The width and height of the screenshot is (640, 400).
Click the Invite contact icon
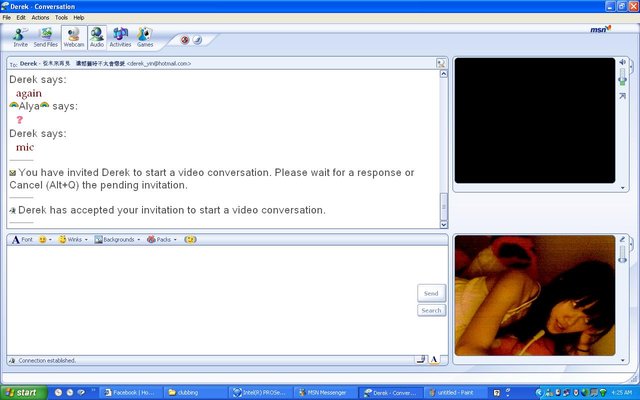click(20, 37)
